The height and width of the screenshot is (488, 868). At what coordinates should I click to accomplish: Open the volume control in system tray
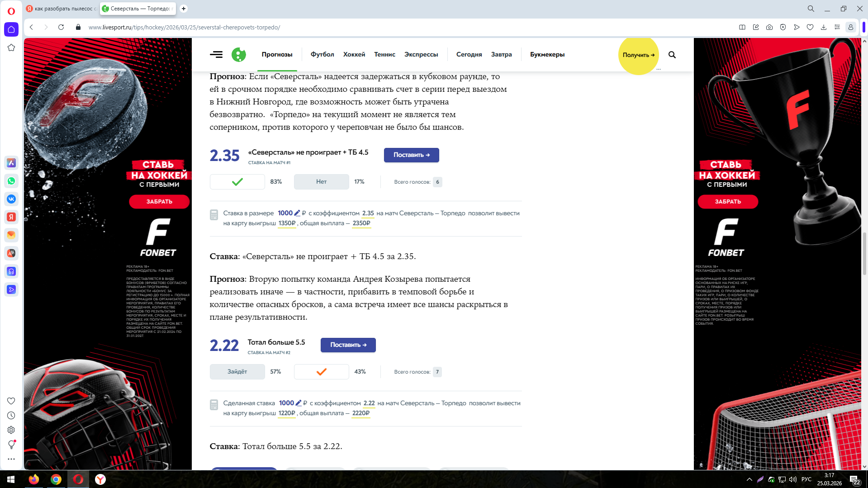point(793,479)
